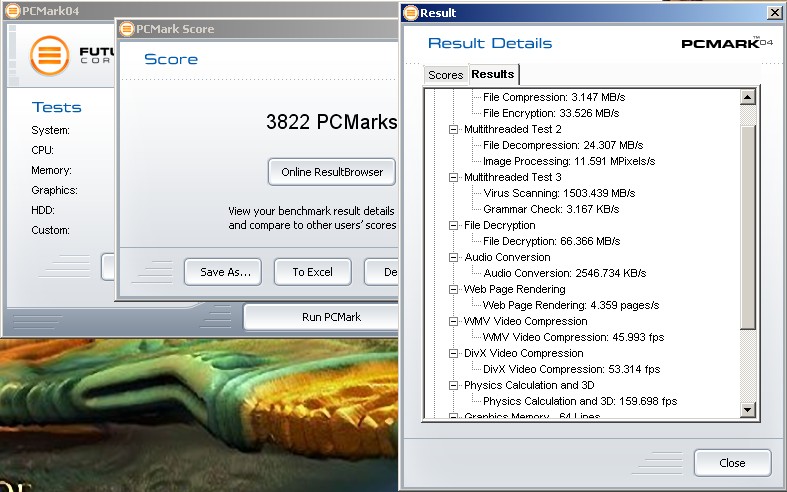Select 'File Encryption: 33.526 MB/s' row

tap(551, 113)
